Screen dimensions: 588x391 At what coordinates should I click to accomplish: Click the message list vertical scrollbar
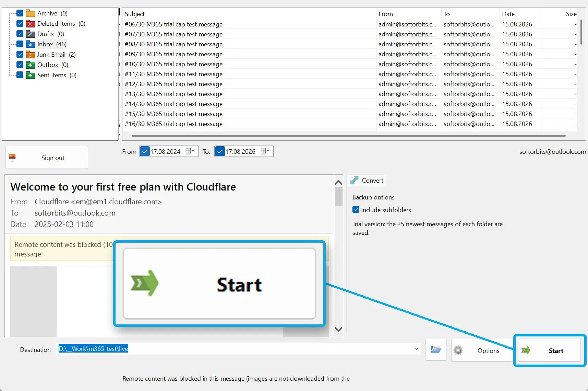[x=581, y=32]
